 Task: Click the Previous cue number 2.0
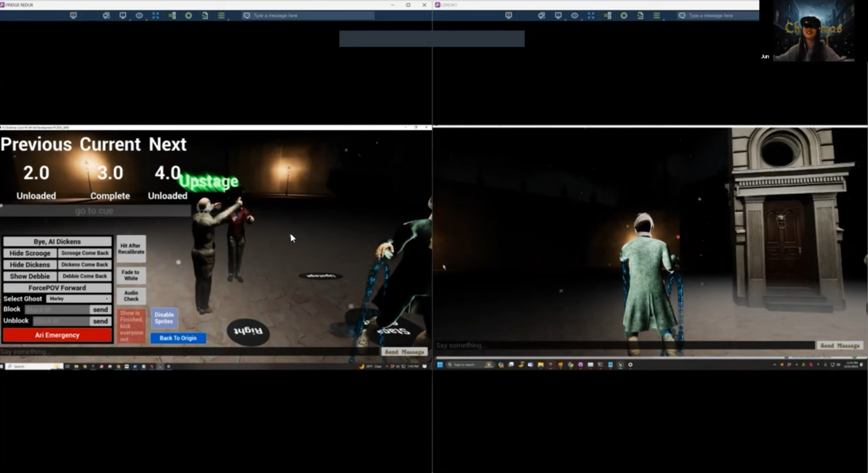coord(36,173)
